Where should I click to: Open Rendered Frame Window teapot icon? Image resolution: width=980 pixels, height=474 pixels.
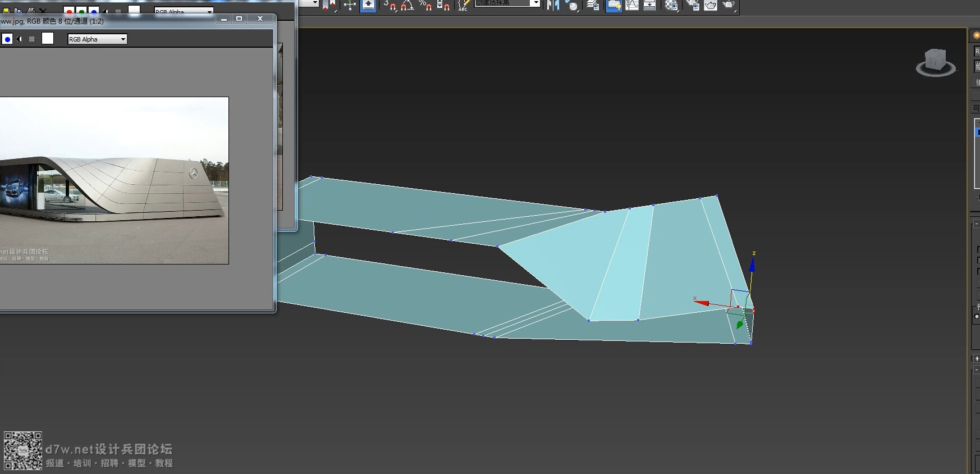(711, 6)
